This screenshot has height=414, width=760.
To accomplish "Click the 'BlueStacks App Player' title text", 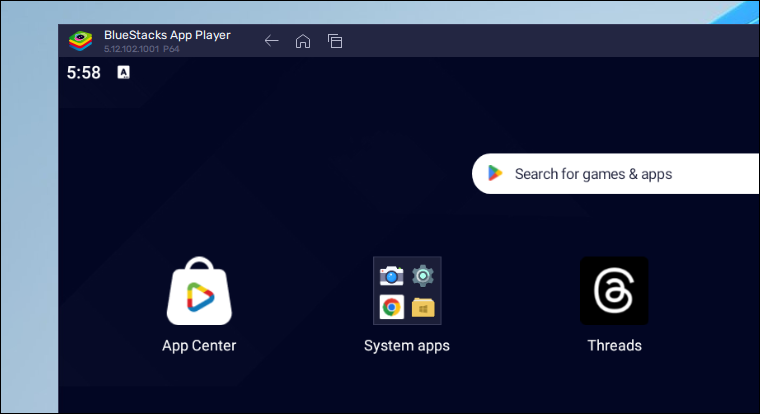I will pos(167,35).
